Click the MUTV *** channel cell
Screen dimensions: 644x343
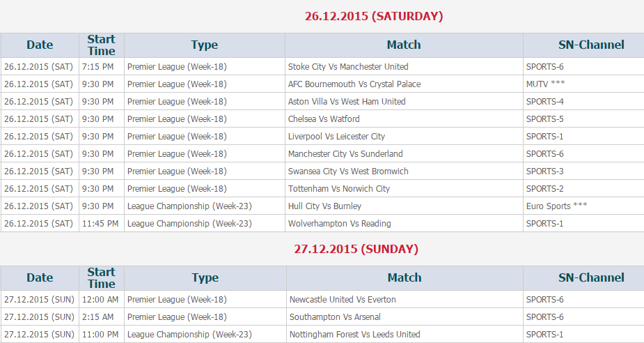546,84
